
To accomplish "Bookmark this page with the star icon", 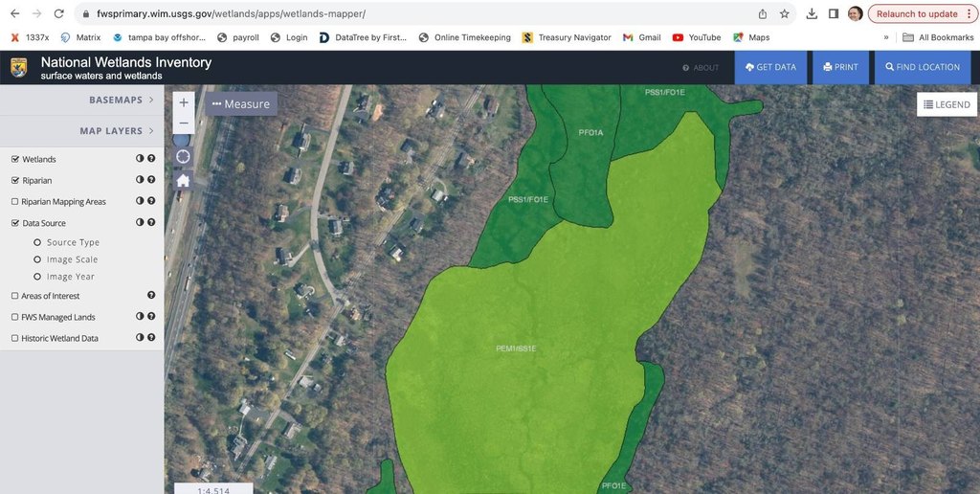I will pos(785,14).
